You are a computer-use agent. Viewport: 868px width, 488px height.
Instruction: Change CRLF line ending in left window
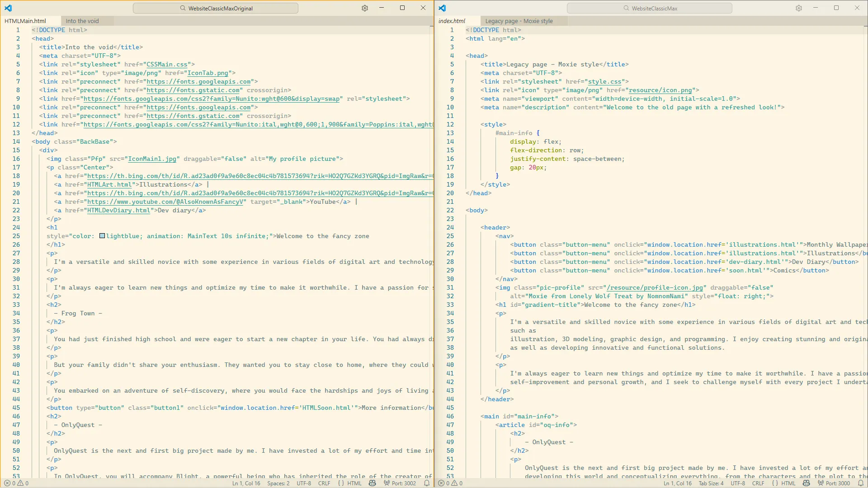point(324,483)
